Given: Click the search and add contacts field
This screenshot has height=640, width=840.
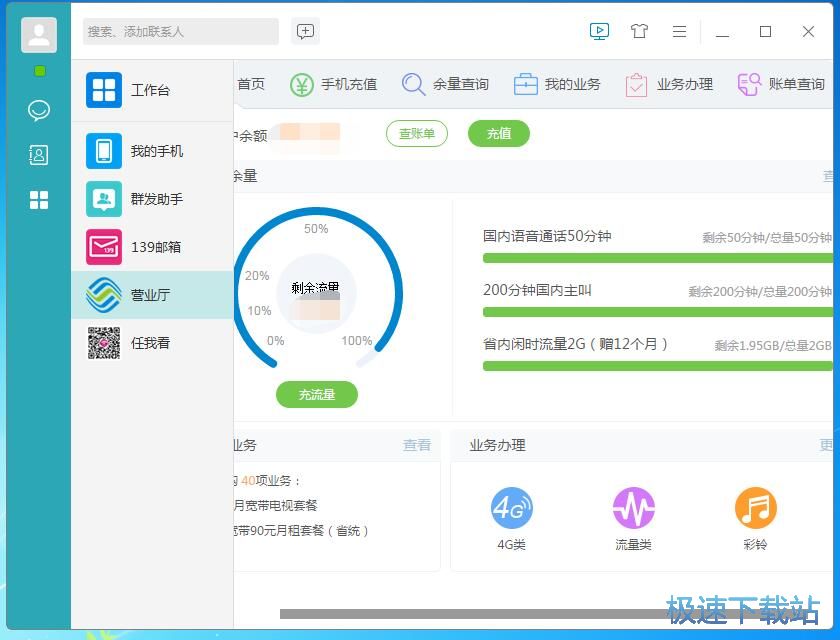Looking at the screenshot, I should (x=181, y=32).
